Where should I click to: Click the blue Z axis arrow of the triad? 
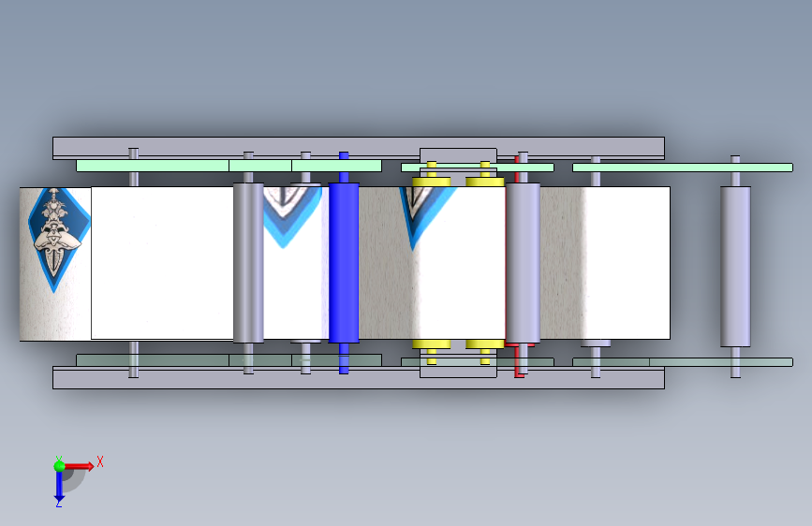(x=59, y=486)
